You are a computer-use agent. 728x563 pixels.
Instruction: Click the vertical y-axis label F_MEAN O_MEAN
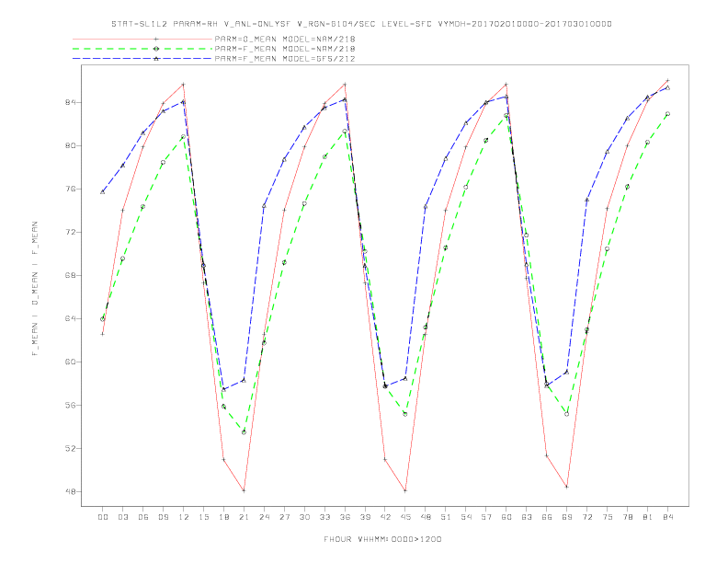(35, 289)
